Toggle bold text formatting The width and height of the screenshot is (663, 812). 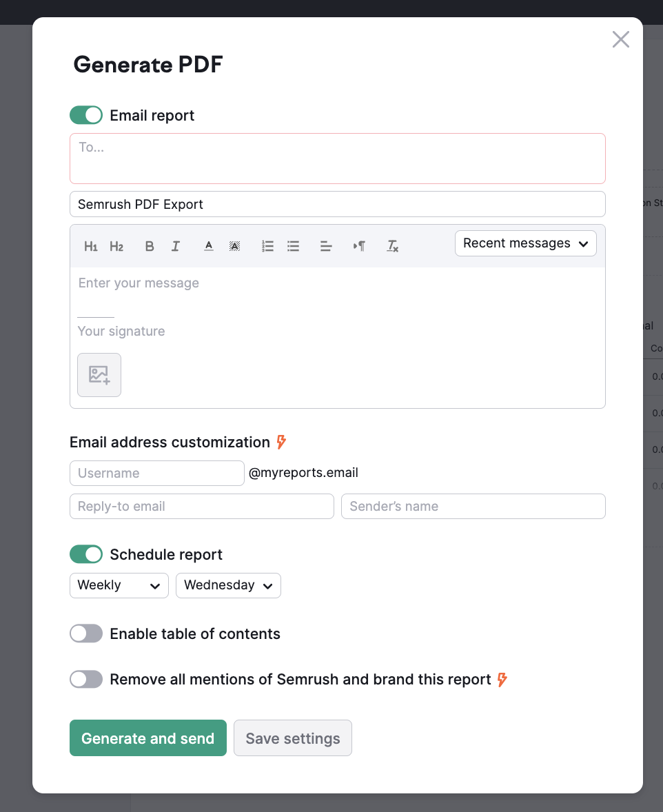149,247
